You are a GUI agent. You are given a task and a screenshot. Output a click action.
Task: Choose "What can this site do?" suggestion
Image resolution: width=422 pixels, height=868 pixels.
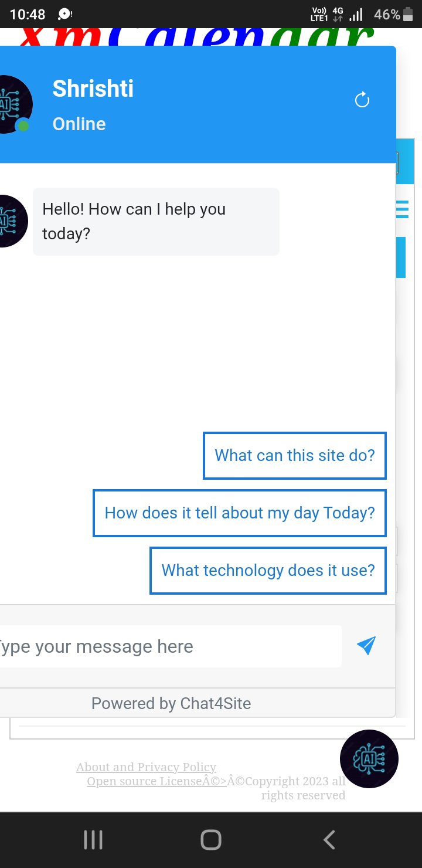pyautogui.click(x=294, y=456)
